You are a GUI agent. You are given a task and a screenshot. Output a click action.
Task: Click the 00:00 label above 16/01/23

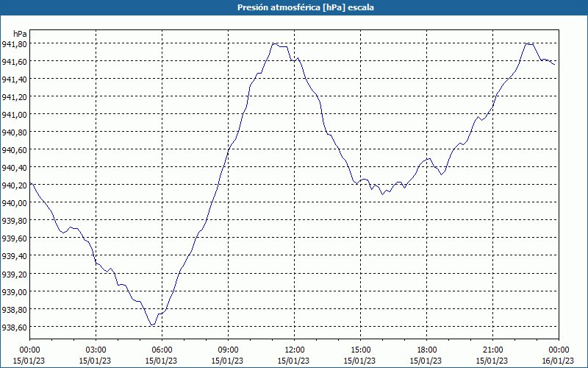[x=559, y=350]
